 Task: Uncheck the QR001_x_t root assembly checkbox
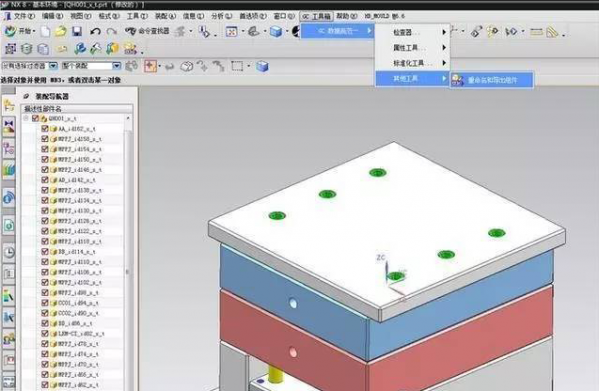coord(35,118)
